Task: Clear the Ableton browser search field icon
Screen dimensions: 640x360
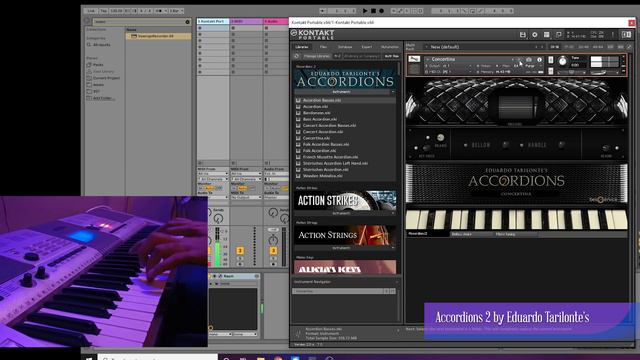Action: (187, 22)
